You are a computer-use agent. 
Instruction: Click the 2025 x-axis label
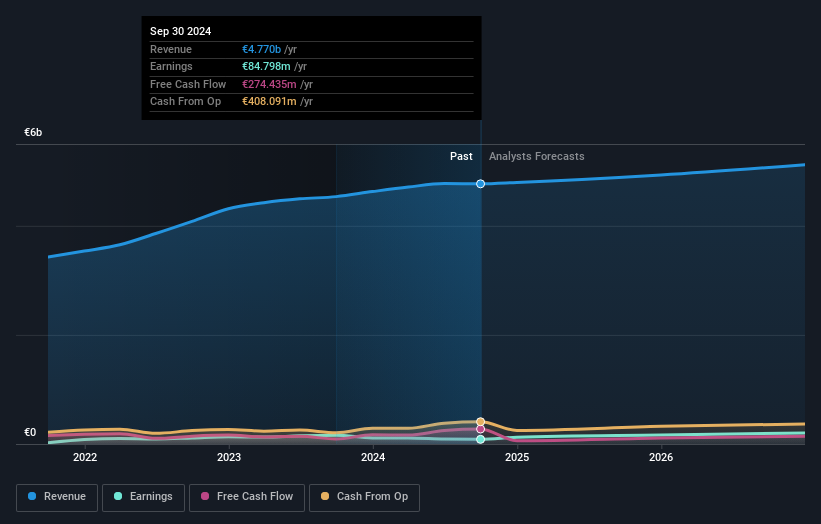click(517, 457)
